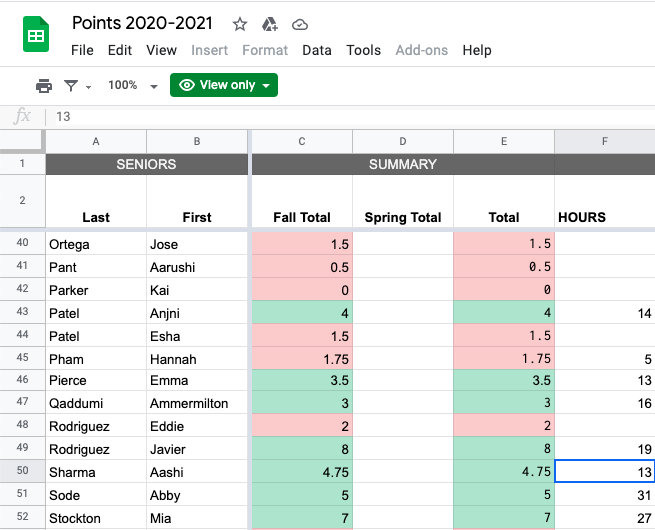Click the red Fall Total cell for Ortega

point(302,244)
